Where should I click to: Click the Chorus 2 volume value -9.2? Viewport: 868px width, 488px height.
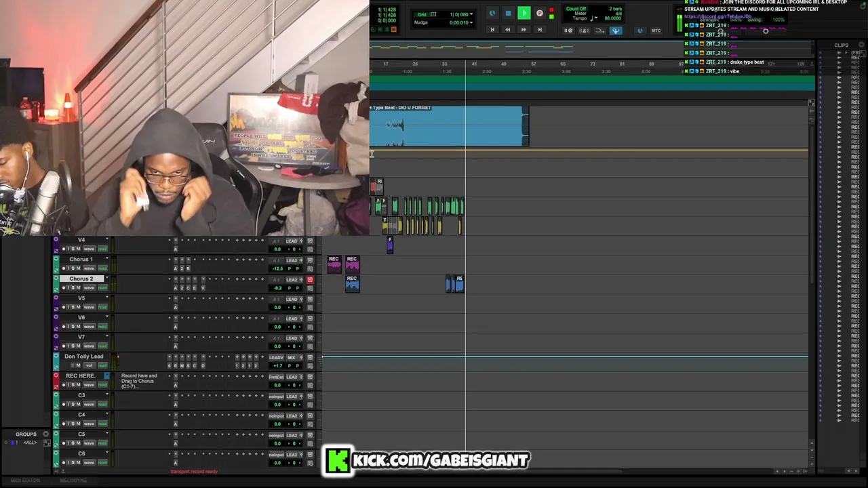277,288
